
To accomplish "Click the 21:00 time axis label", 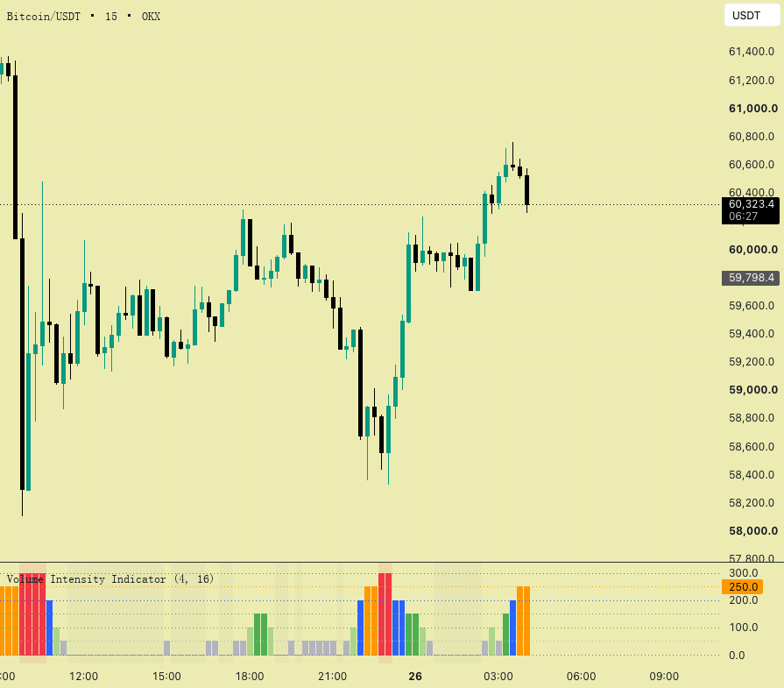I will click(x=333, y=677).
